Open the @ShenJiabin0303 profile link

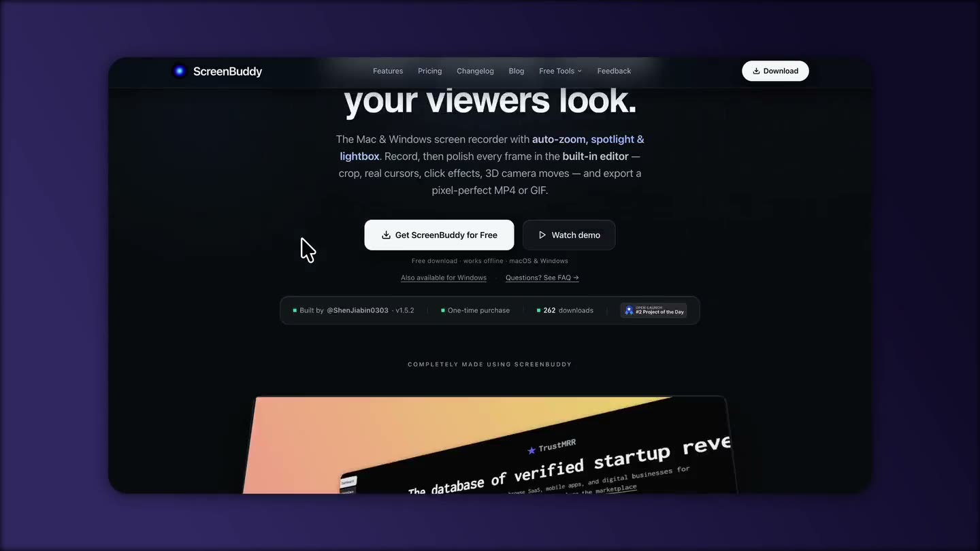(357, 310)
